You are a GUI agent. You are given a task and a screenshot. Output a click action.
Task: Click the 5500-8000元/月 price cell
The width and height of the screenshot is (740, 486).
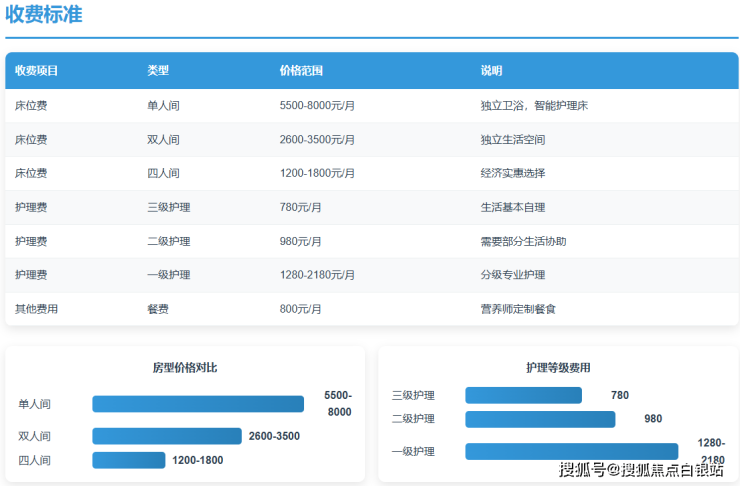click(x=317, y=106)
